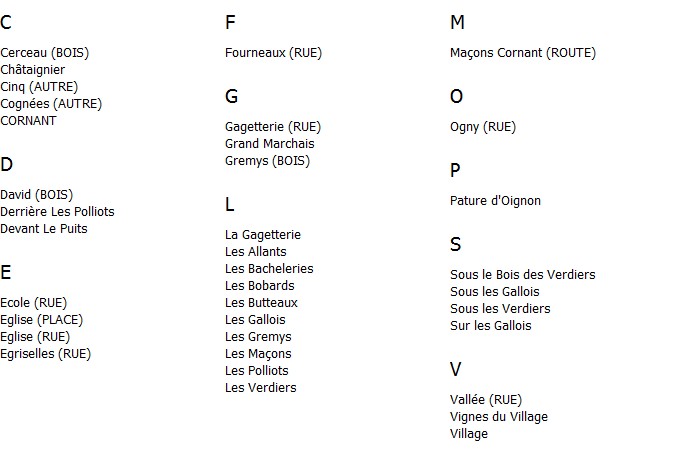Jump to the letter L heading

point(230,205)
